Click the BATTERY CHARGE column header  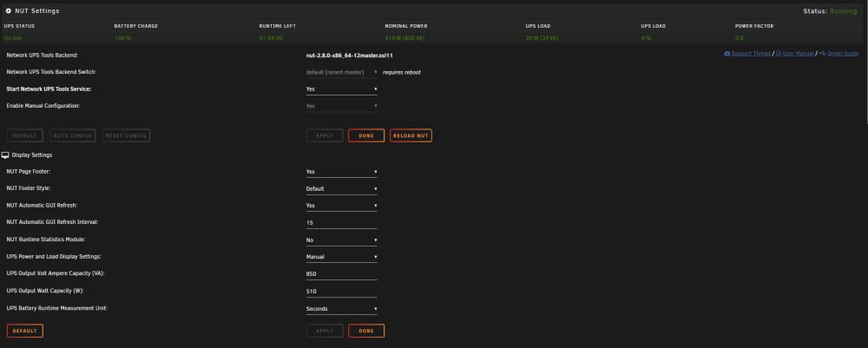[135, 26]
